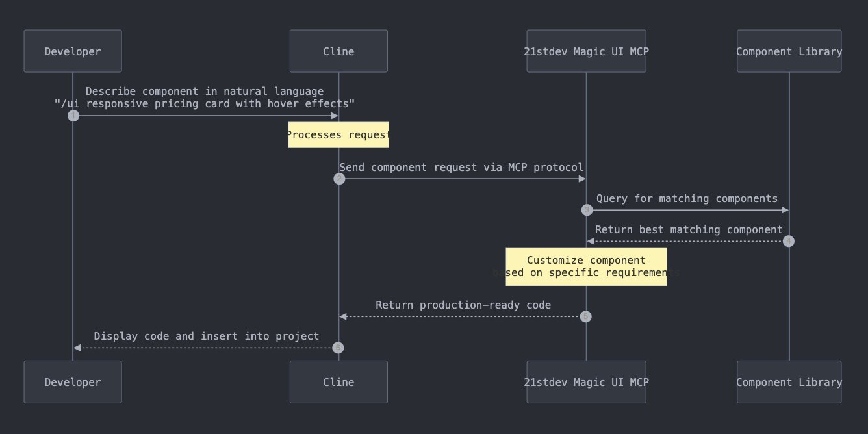868x434 pixels.
Task: Click the sequence number 2 circle
Action: (x=338, y=179)
